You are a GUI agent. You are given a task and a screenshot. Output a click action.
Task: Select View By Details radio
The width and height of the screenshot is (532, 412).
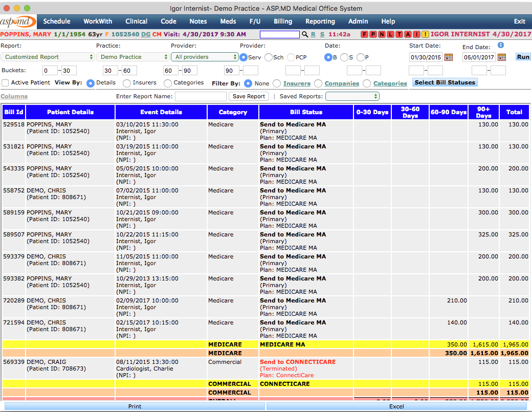(90, 83)
